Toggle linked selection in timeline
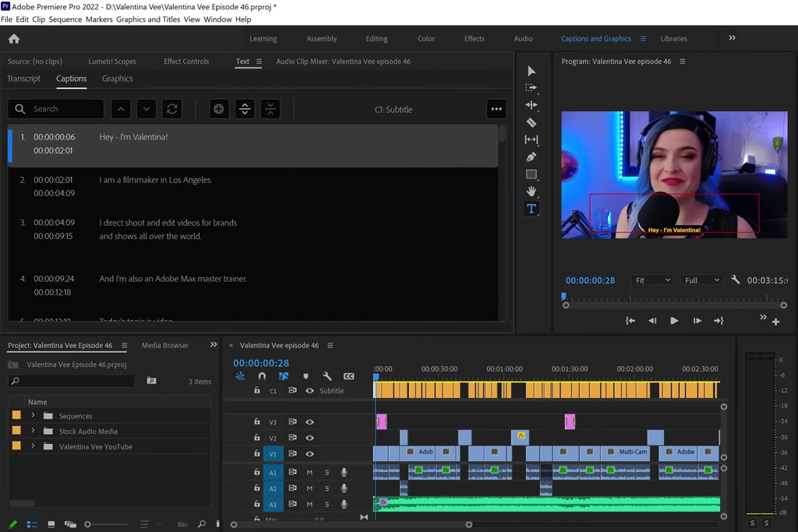798x532 pixels. coord(284,376)
